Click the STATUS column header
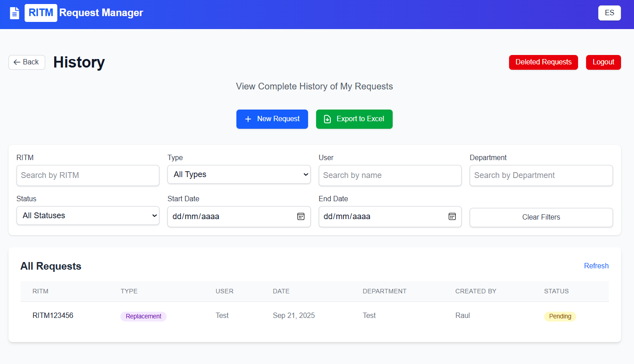Screen dimensions: 634x364 click(x=557, y=291)
